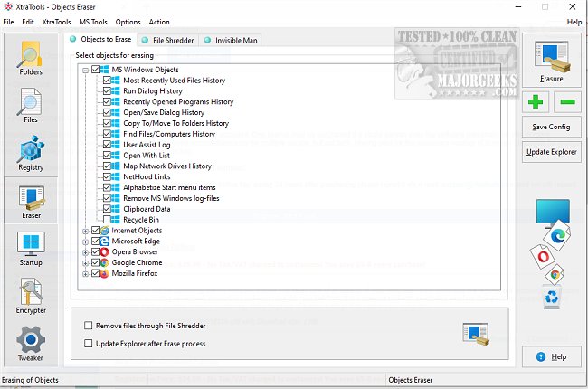Click the Recycle Bin icon on right

click(x=552, y=298)
